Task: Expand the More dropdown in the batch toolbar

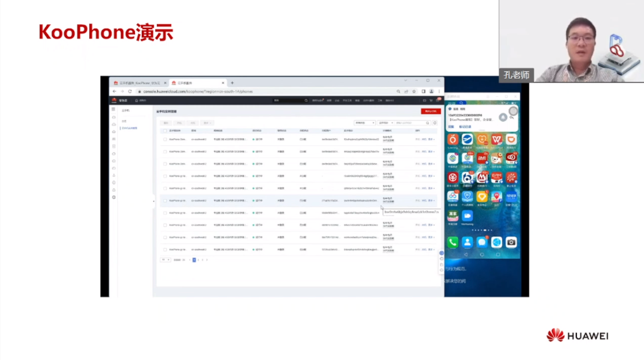Action: pos(207,123)
